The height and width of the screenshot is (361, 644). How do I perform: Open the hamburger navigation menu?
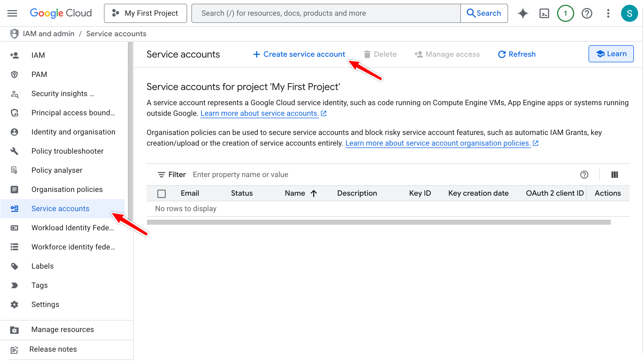coord(12,13)
